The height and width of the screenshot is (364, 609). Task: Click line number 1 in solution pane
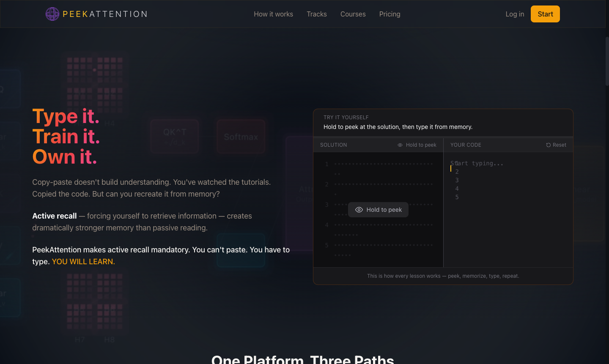coord(326,164)
